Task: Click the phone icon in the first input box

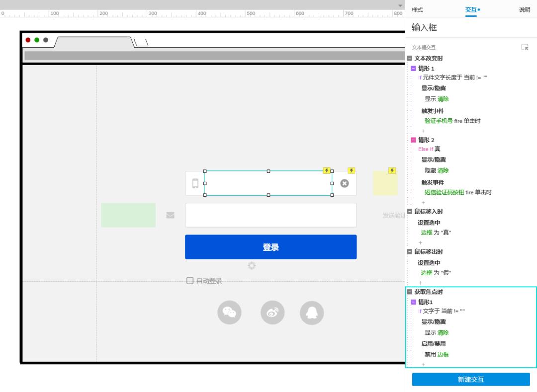Action: (195, 183)
